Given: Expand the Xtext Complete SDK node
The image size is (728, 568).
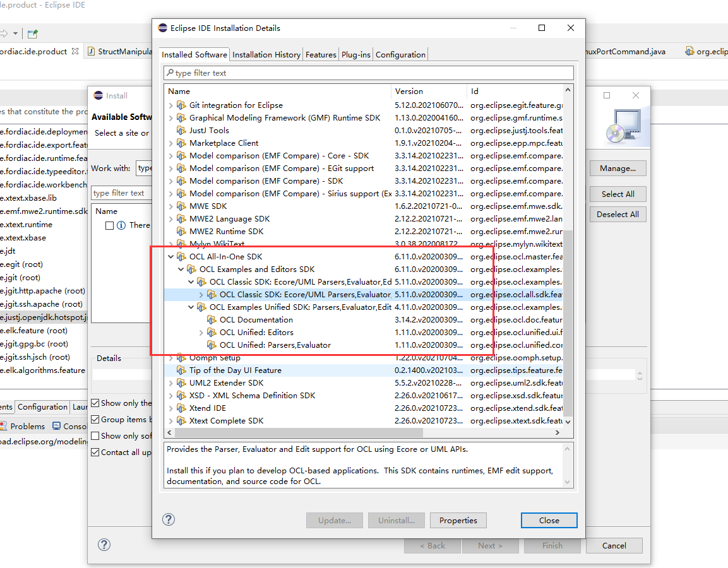Looking at the screenshot, I should [x=171, y=421].
